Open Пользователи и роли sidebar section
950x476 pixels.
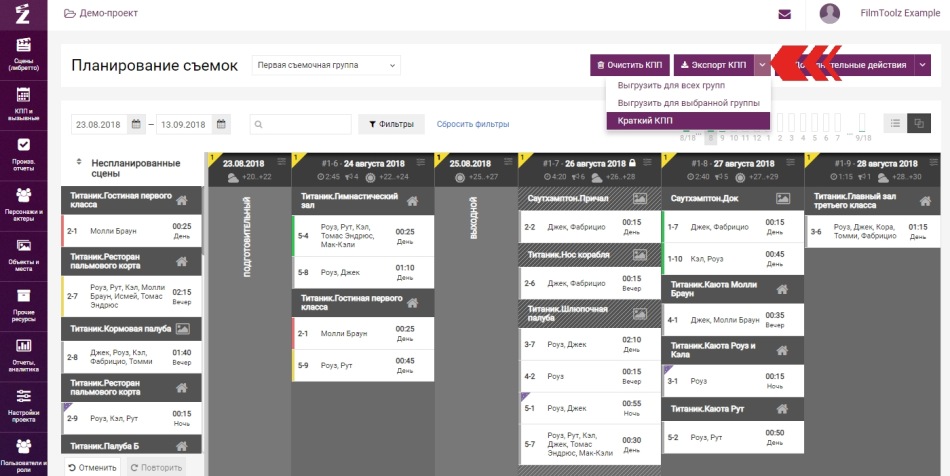[x=23, y=454]
